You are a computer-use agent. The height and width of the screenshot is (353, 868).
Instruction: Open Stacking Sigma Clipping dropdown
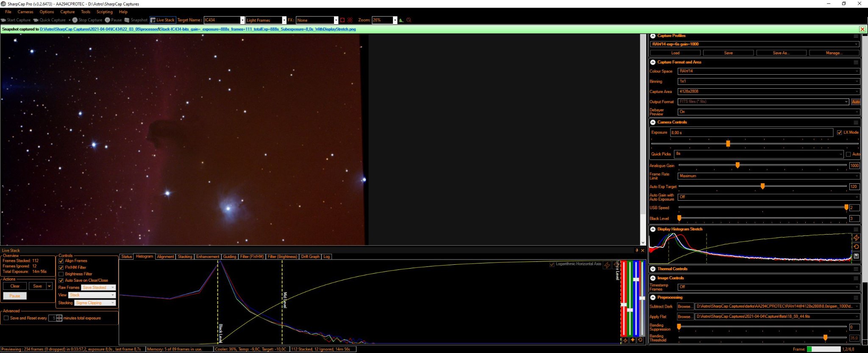pyautogui.click(x=95, y=303)
